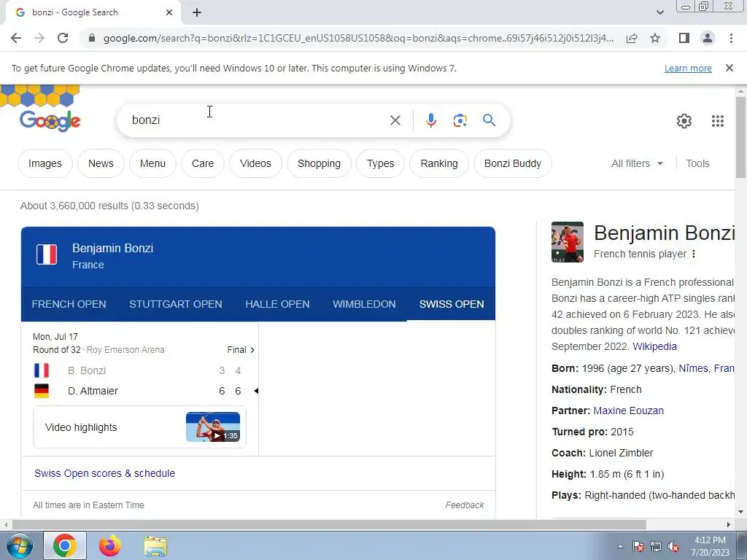The width and height of the screenshot is (747, 560).
Task: Show hidden system tray icons
Action: point(620,546)
